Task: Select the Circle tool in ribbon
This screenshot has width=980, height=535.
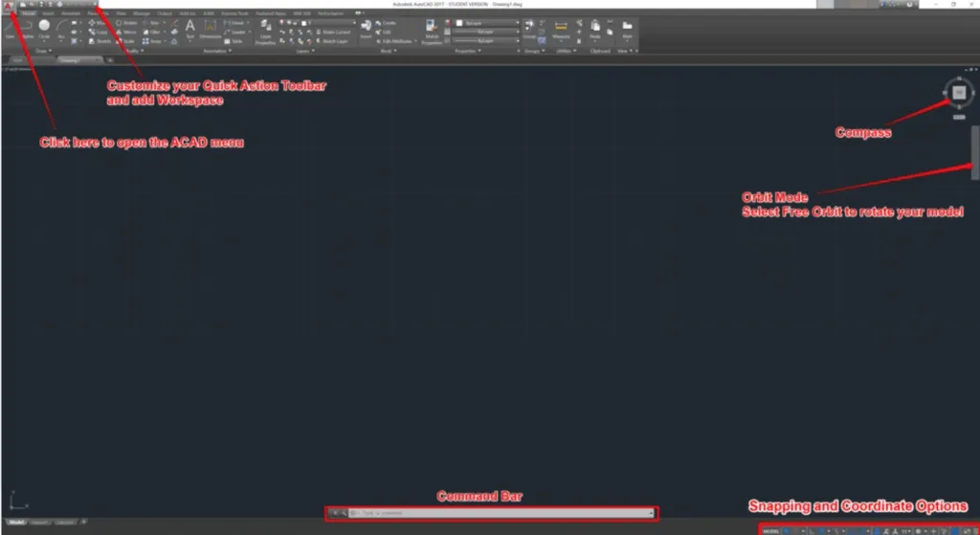Action: (44, 29)
